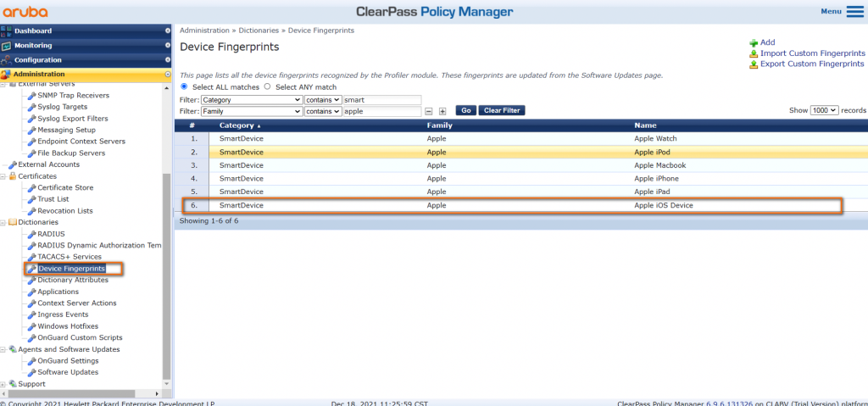868x406 pixels.
Task: Collapse the Administration menu section
Action: [168, 75]
